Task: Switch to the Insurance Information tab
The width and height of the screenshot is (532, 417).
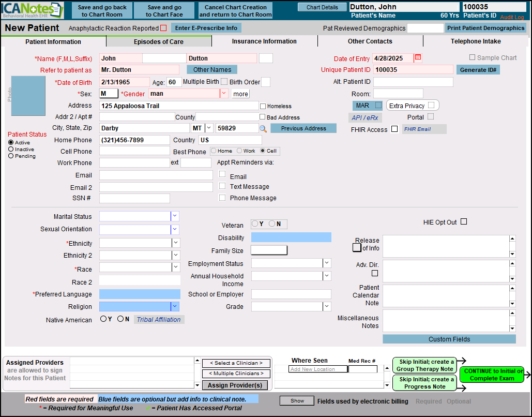Action: (264, 41)
